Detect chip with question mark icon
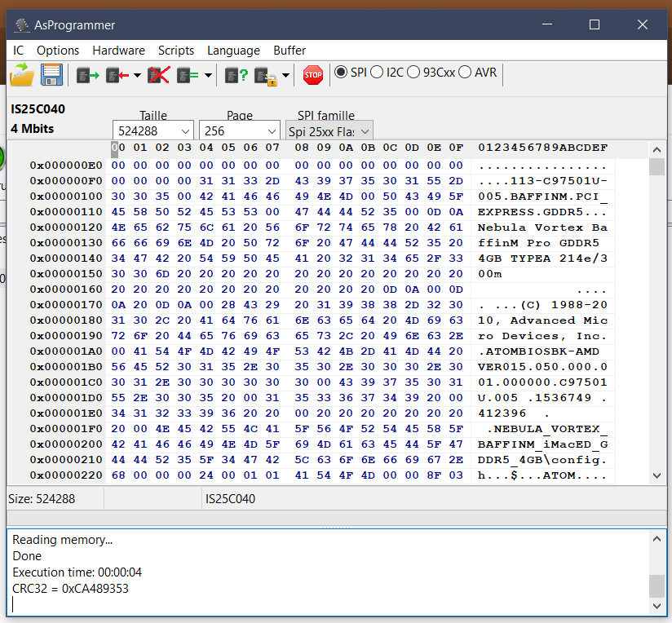The image size is (672, 623). (x=237, y=76)
